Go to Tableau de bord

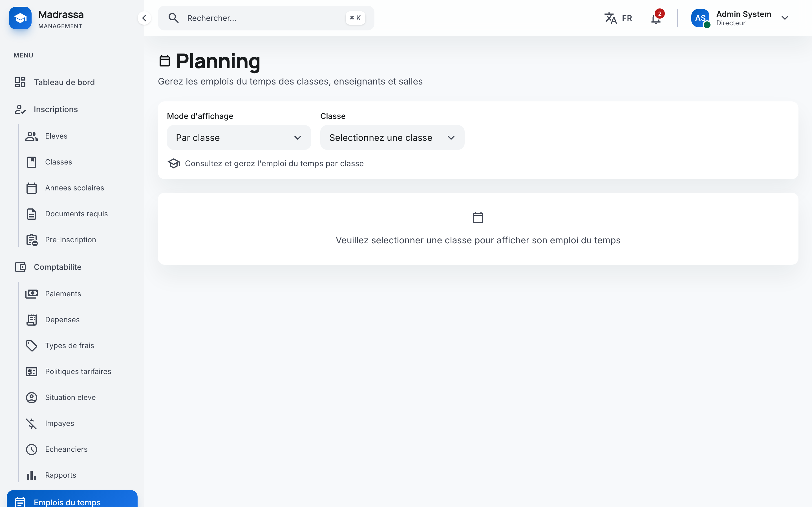tap(64, 83)
